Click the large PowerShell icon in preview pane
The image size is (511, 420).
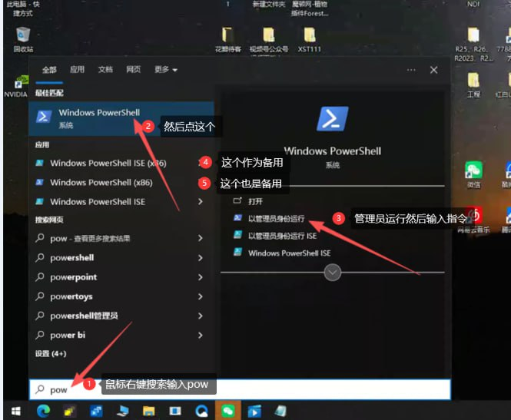click(x=332, y=118)
